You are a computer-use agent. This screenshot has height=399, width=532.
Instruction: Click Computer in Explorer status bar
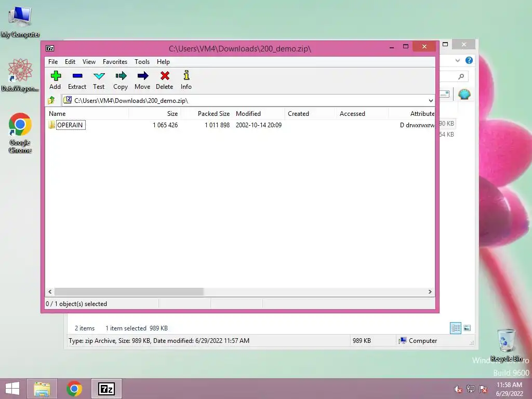[418, 341]
